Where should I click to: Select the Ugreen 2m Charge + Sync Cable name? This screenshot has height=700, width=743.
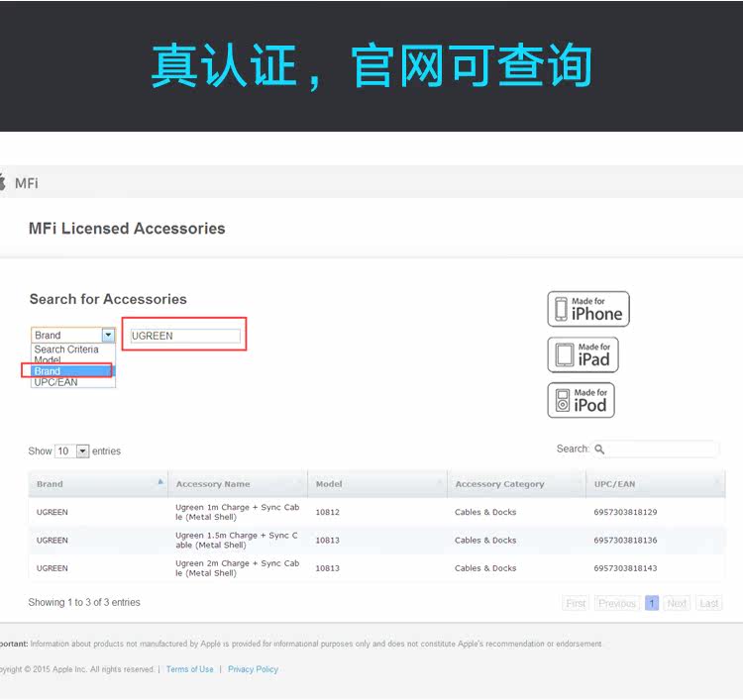238,568
